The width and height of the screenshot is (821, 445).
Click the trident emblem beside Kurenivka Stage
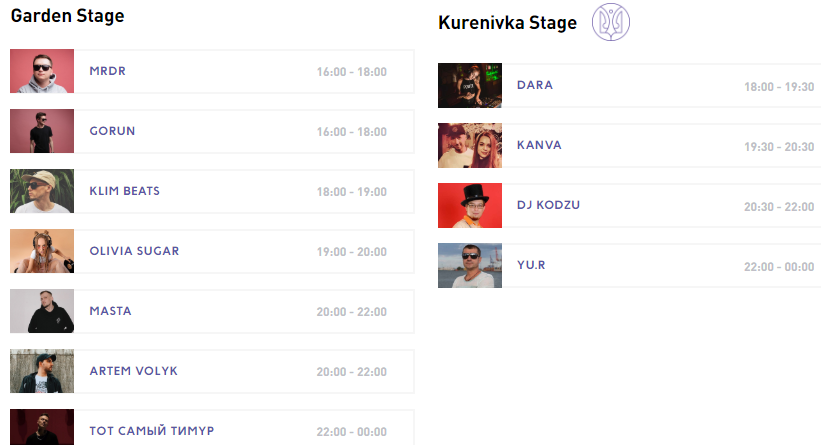(x=612, y=22)
